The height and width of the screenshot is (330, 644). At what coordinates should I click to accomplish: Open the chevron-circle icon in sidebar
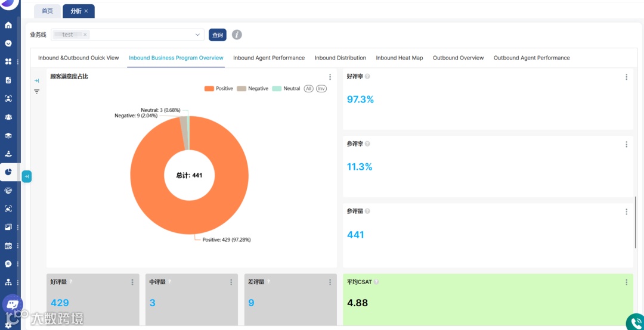(8, 43)
